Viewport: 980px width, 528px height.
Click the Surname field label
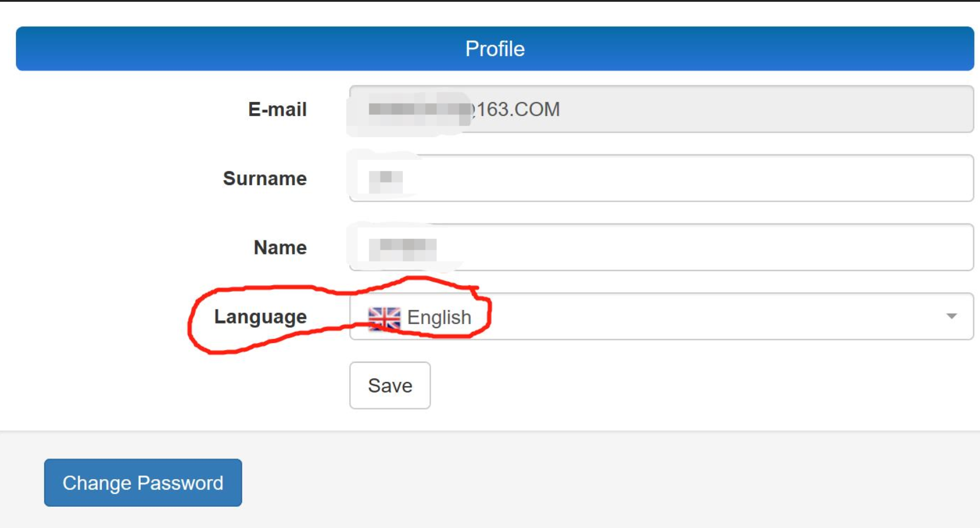click(264, 179)
